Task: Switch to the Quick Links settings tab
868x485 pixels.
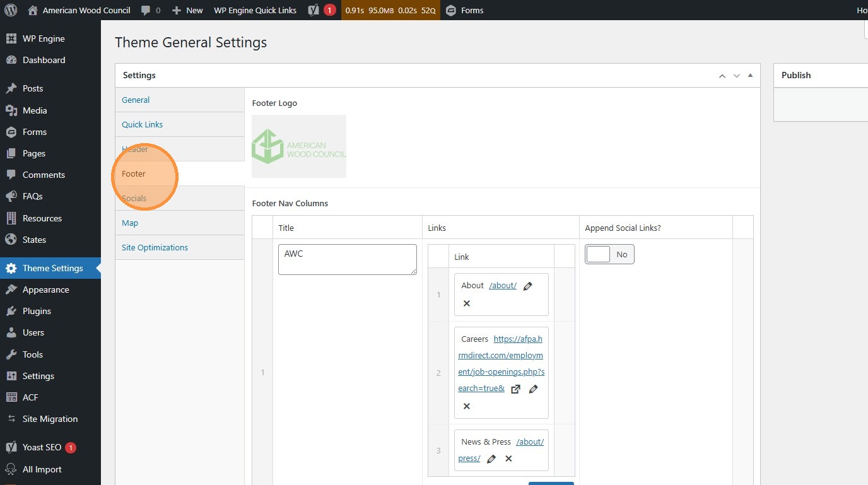Action: tap(142, 124)
